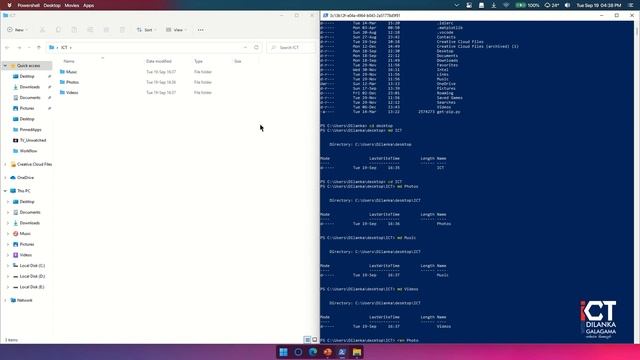The width and height of the screenshot is (640, 360).
Task: Click the weather temperature indicator in top bar
Action: pos(552,5)
